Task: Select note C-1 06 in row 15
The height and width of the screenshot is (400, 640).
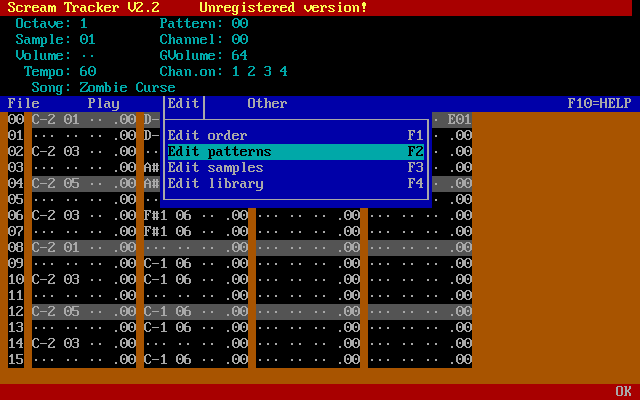Action: pos(167,359)
